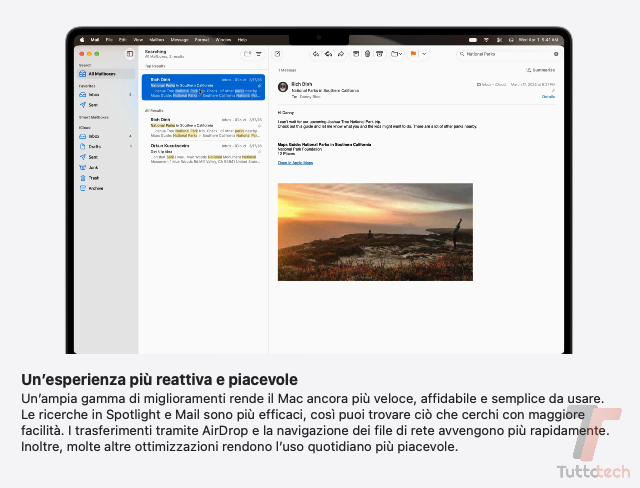Open the Apple Maps link in email
This screenshot has width=640, height=488.
click(295, 163)
